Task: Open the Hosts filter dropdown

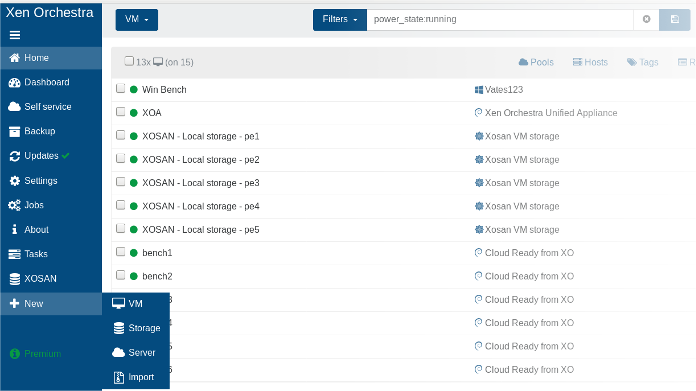Action: click(590, 62)
